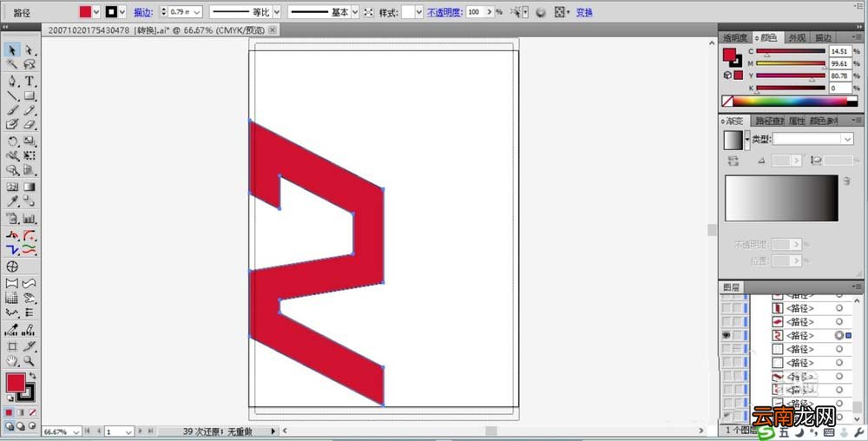Click the cyan C value field

[839, 51]
